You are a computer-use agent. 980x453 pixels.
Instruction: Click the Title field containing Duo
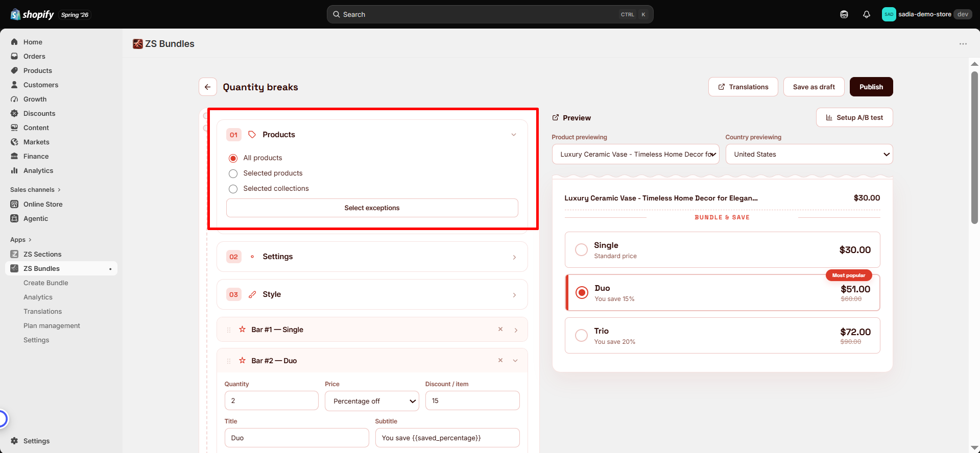tap(297, 438)
